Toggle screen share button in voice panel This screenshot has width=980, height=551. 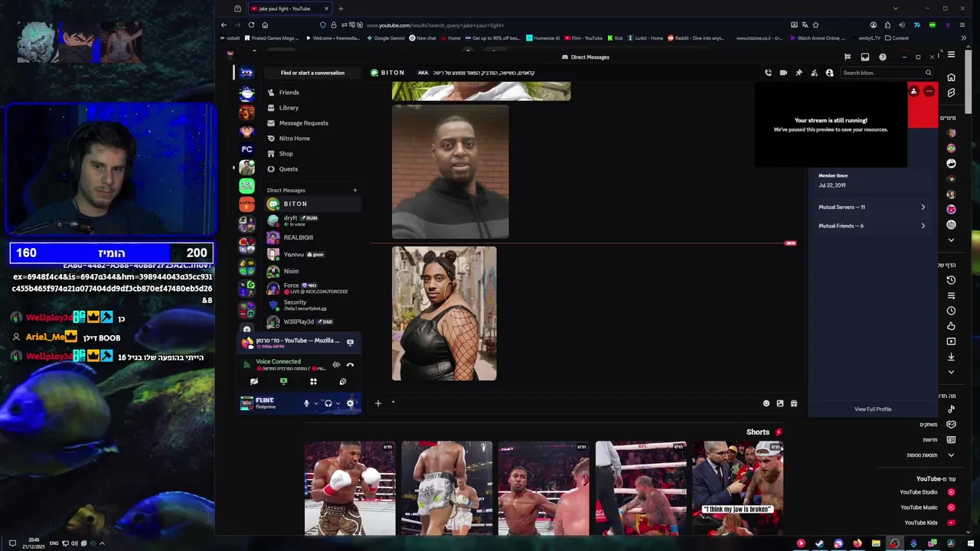283,381
